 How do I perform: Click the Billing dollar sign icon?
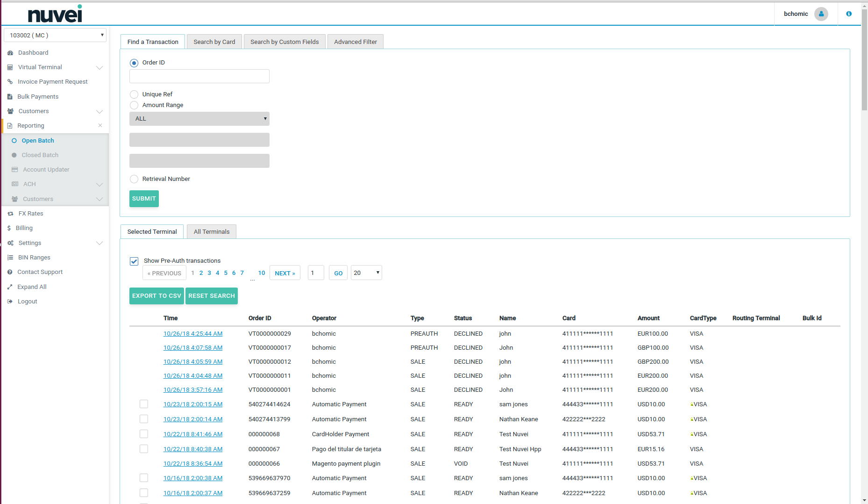(x=9, y=228)
